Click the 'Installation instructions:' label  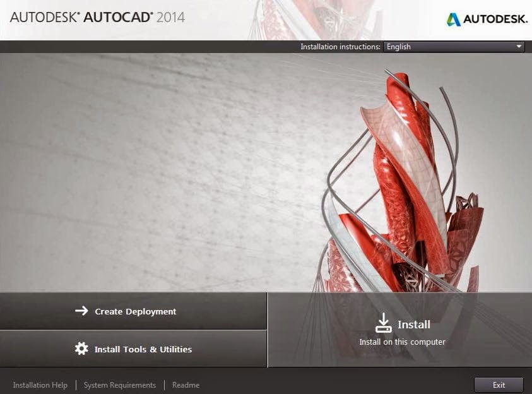(x=340, y=47)
